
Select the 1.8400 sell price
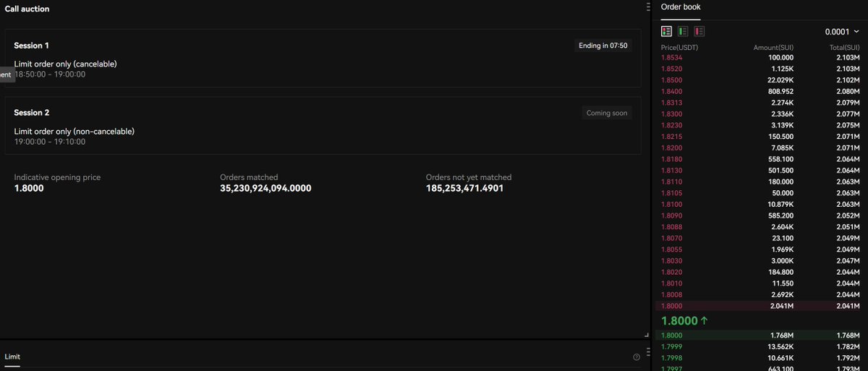point(671,91)
